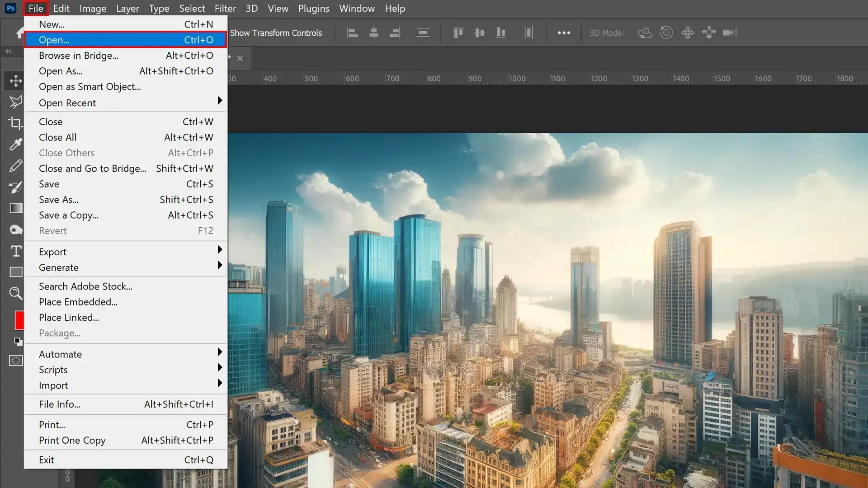The height and width of the screenshot is (488, 868).
Task: Align vertical centers in options bar
Action: (x=479, y=33)
